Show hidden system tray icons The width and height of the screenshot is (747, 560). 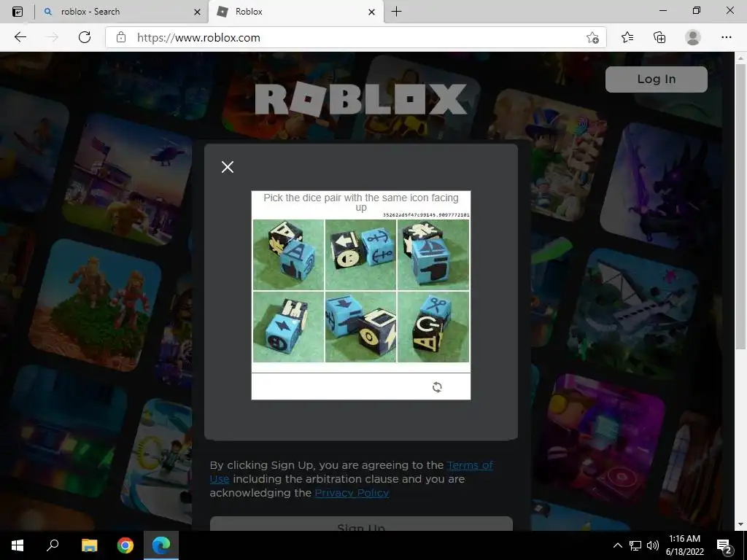click(x=617, y=545)
